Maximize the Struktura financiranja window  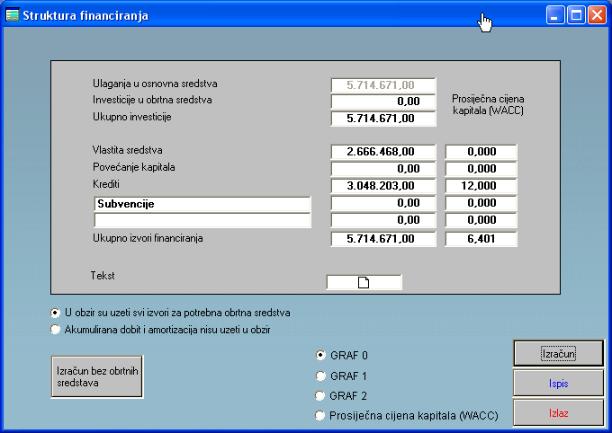(576, 15)
